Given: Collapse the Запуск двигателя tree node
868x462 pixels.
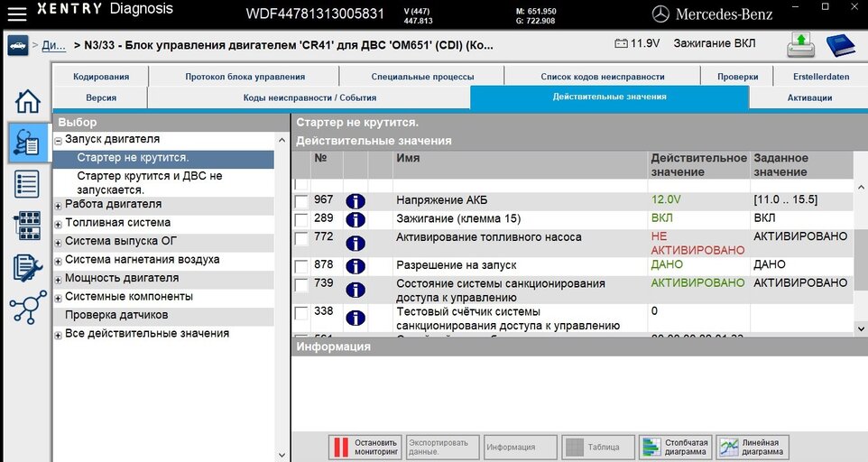Looking at the screenshot, I should tap(59, 141).
